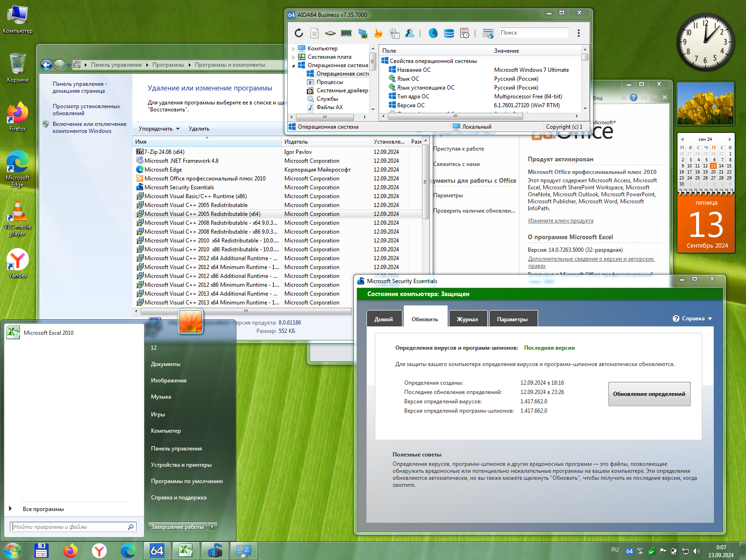
Task: Click the AIDA64 taskbar button
Action: click(157, 551)
